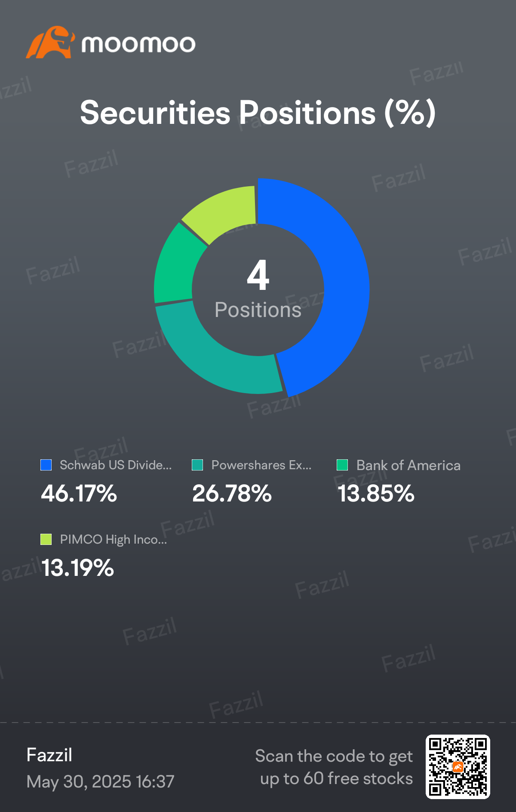Screen dimensions: 516x812
Task: Click the moomoo brand name text
Action: tap(138, 44)
